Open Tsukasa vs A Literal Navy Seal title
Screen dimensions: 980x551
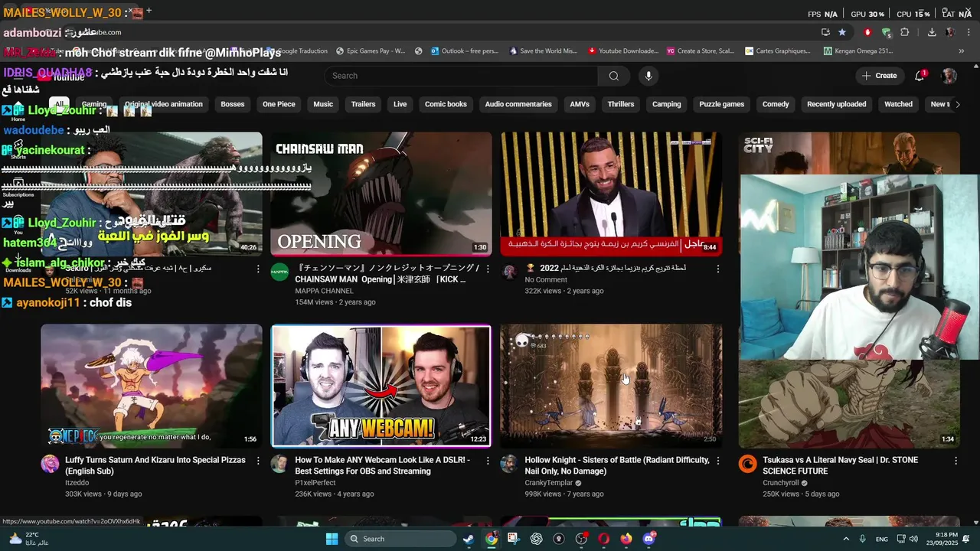click(x=840, y=465)
